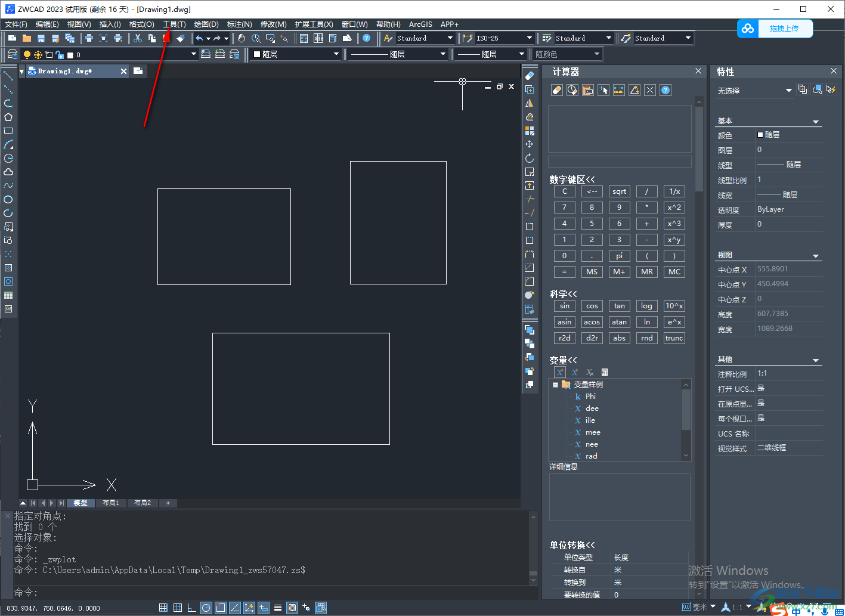The height and width of the screenshot is (616, 845).
Task: Select the Mirror tool in modify toolbar
Action: pos(530,103)
